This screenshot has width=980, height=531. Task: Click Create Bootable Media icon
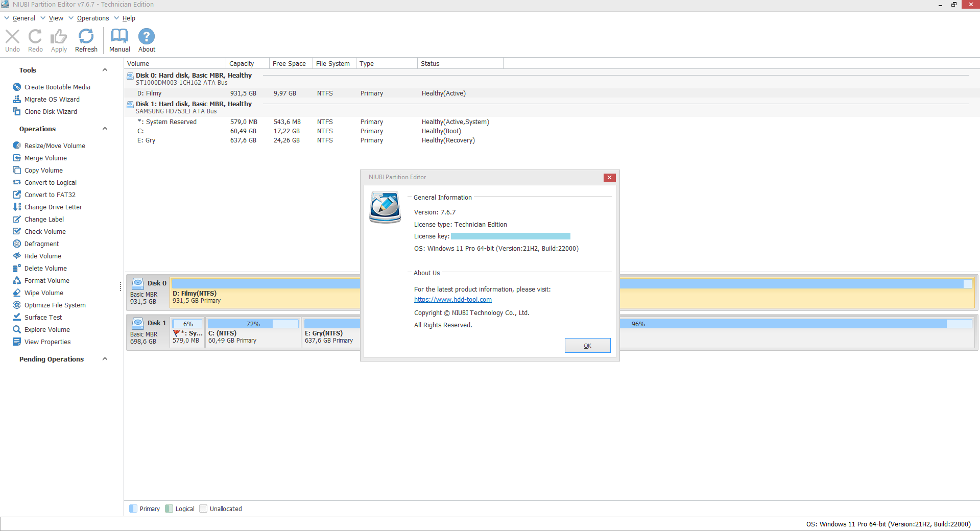(x=17, y=87)
